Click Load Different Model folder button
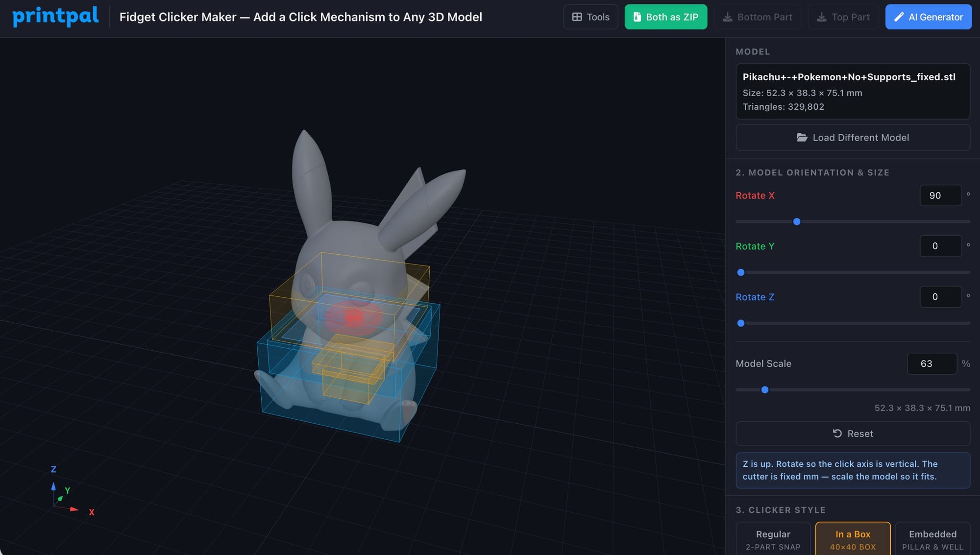The image size is (980, 555). pyautogui.click(x=853, y=138)
